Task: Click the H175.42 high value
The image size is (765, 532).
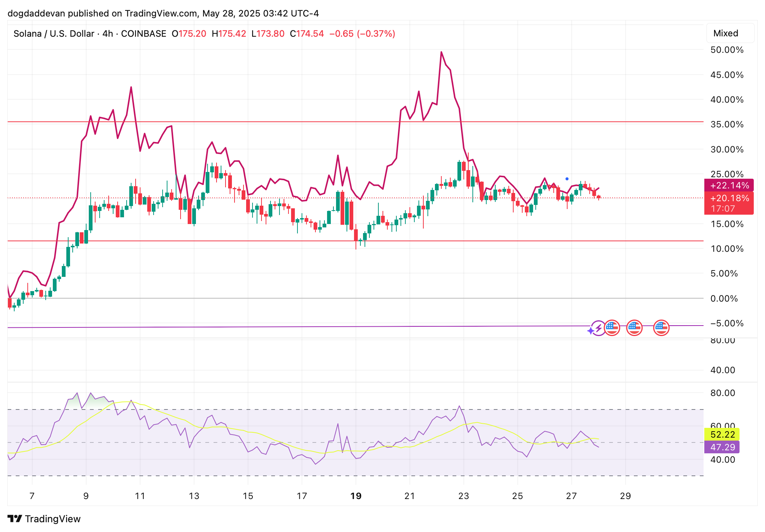Action: pyautogui.click(x=229, y=34)
